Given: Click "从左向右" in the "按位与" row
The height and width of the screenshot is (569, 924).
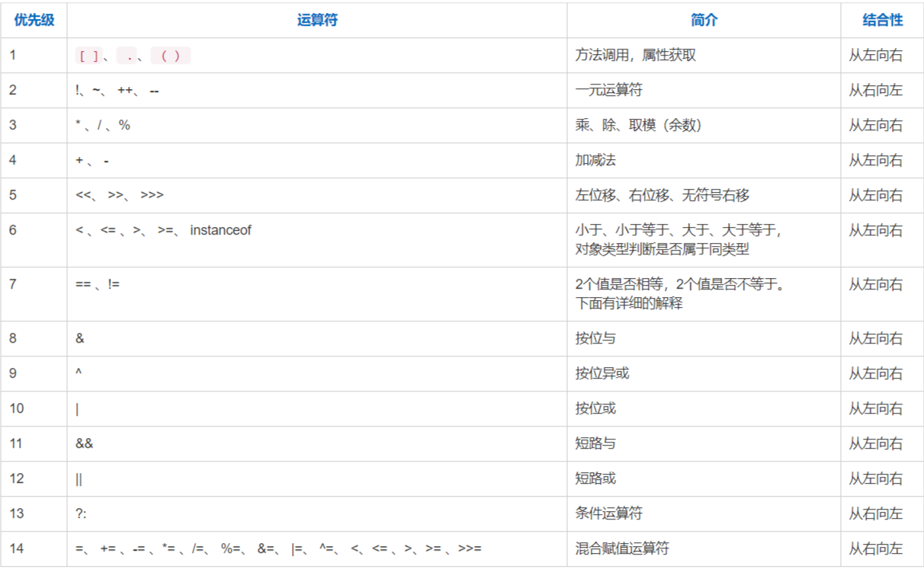Looking at the screenshot, I should (876, 339).
